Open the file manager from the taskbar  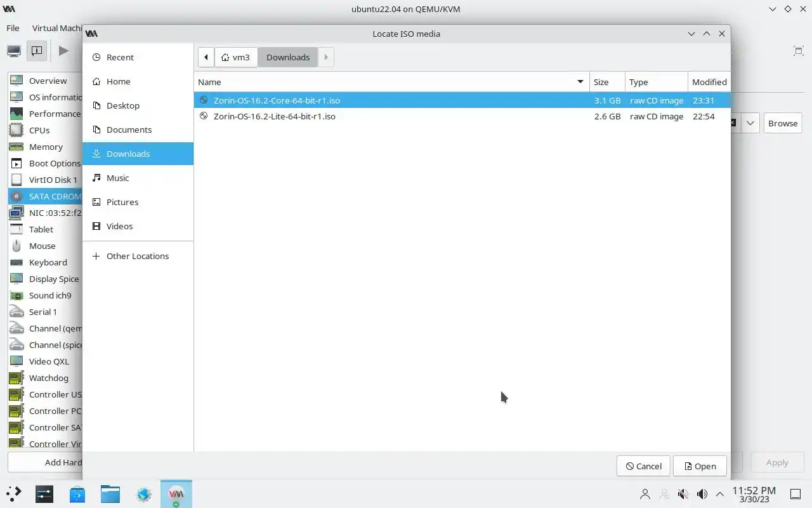[110, 494]
